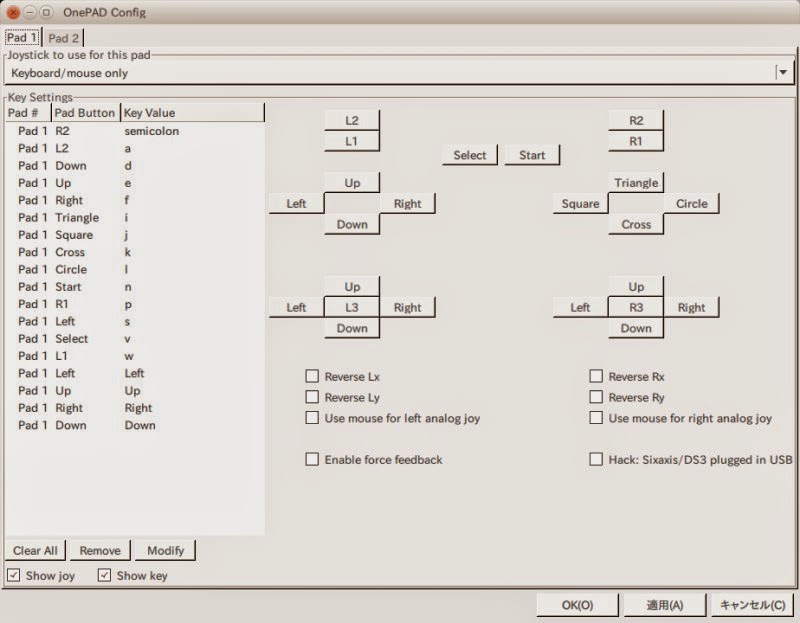
Task: Switch to the Pad 2 tab
Action: click(64, 38)
